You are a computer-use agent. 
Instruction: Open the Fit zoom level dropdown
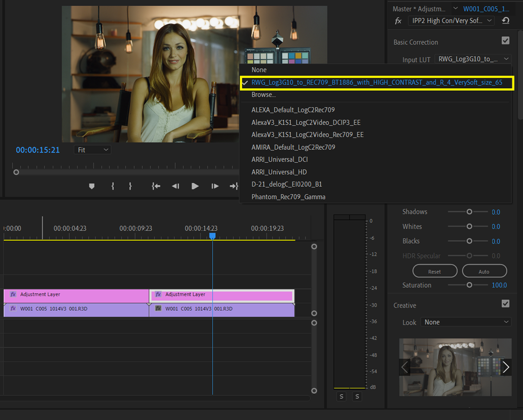pyautogui.click(x=92, y=150)
